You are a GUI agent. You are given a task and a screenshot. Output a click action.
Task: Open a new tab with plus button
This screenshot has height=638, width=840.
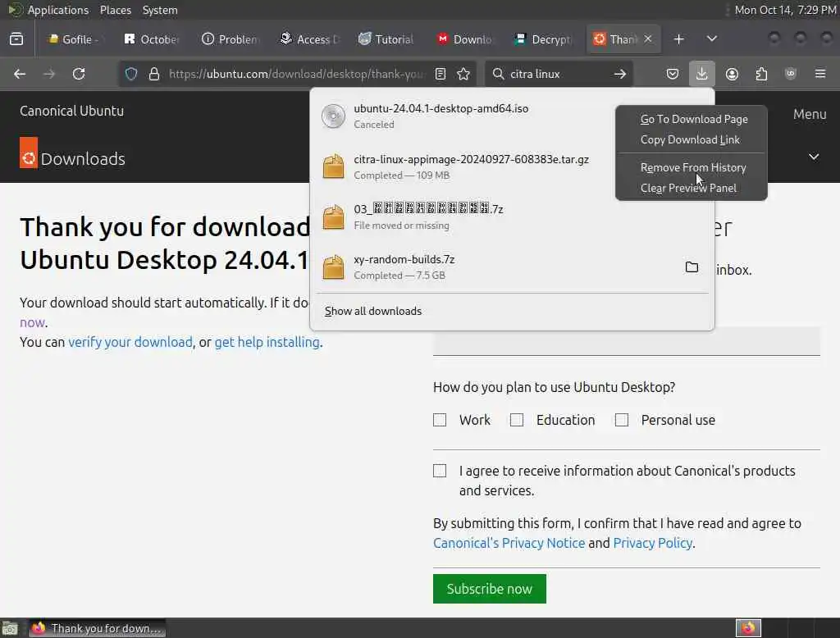click(x=678, y=39)
